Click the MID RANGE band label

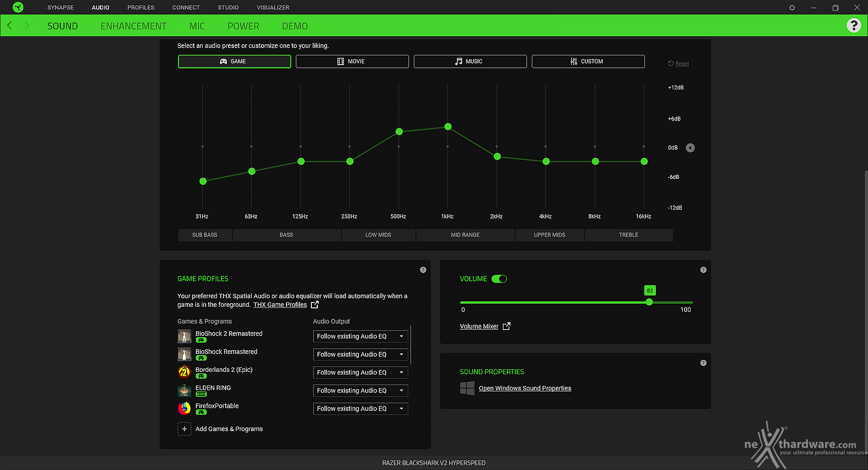click(x=465, y=235)
